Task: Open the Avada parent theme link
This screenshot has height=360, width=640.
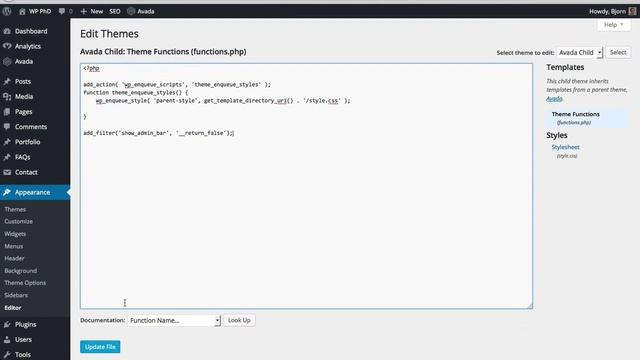Action: coord(554,98)
